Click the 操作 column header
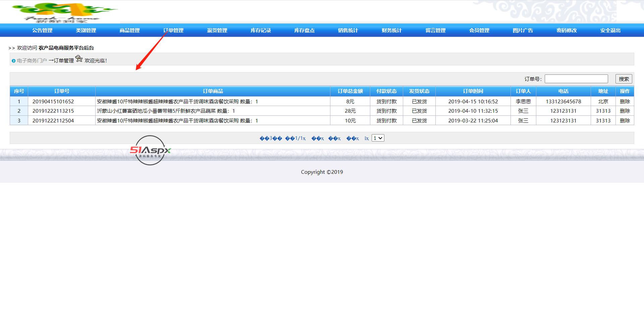 pos(625,91)
